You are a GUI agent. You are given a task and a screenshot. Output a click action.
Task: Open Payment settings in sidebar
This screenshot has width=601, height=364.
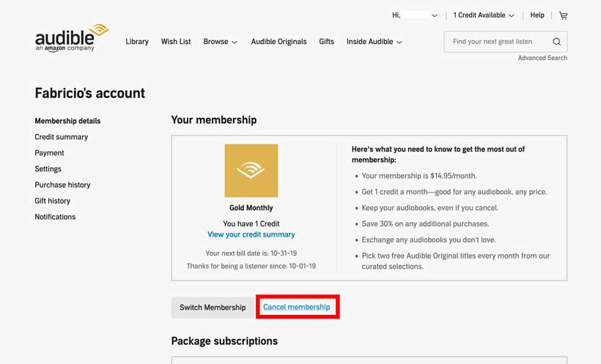(x=49, y=153)
